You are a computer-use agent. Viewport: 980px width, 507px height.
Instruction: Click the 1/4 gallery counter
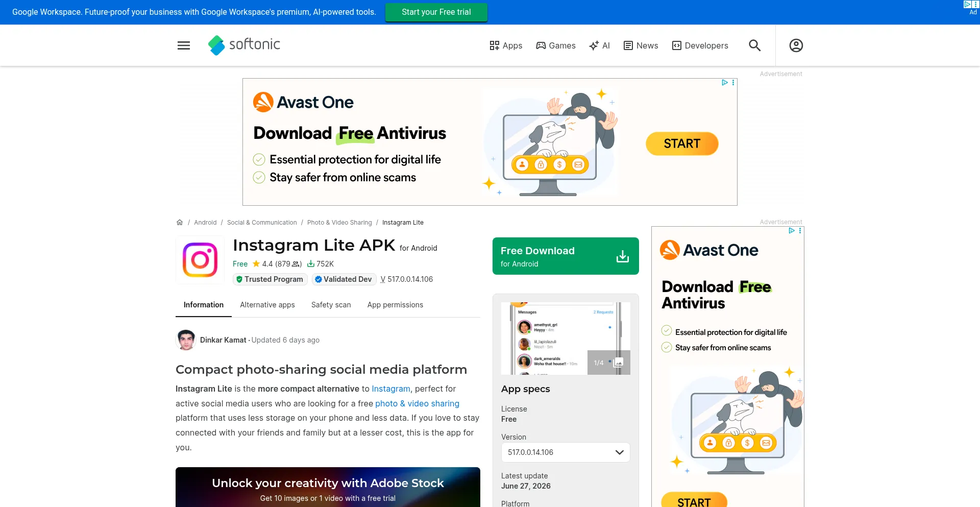(x=599, y=363)
